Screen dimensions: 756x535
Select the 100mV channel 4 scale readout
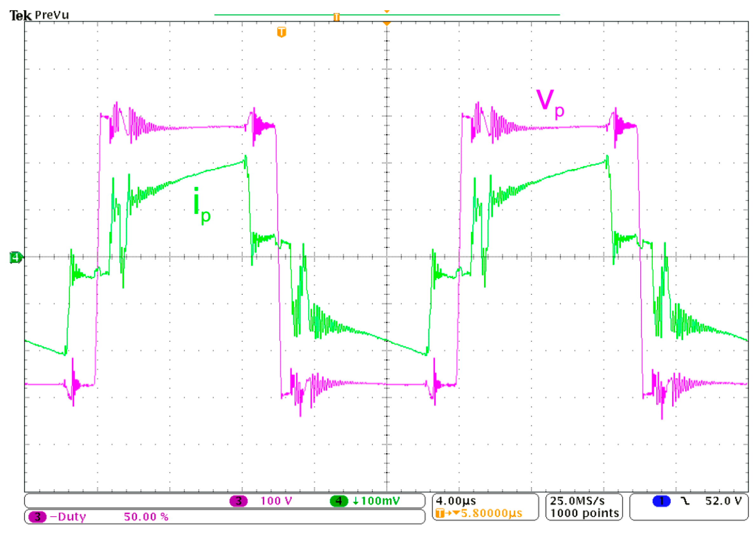coord(380,501)
